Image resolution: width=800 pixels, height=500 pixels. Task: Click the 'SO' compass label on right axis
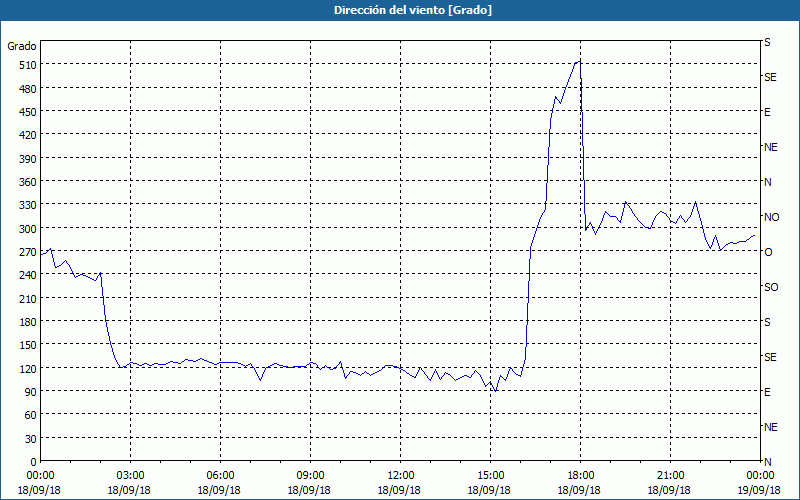(x=771, y=287)
